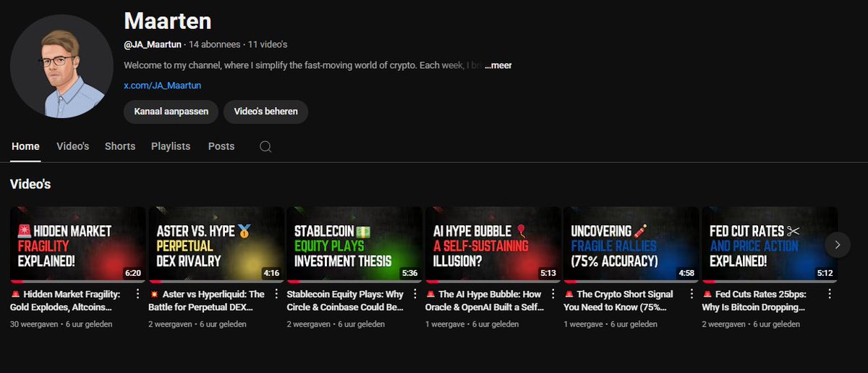This screenshot has width=868, height=373.
Task: Click the 'Video's' section heading
Action: coord(30,185)
